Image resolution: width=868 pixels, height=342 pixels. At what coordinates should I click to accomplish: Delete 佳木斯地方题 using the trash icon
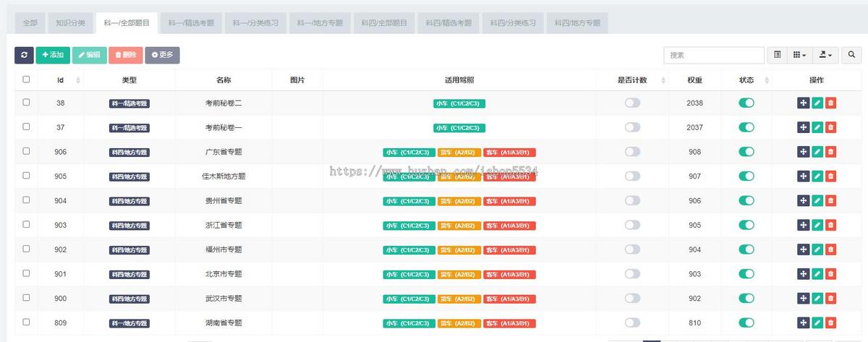tap(830, 176)
